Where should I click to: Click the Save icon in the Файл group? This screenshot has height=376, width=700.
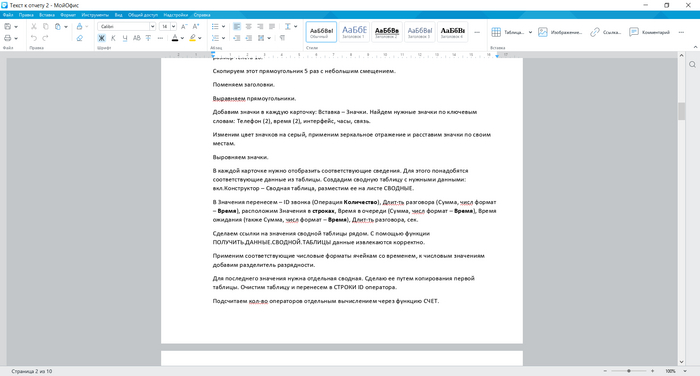pyautogui.click(x=8, y=27)
